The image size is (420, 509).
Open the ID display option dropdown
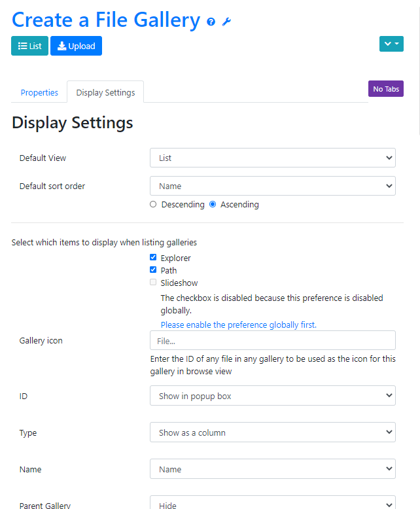click(272, 396)
